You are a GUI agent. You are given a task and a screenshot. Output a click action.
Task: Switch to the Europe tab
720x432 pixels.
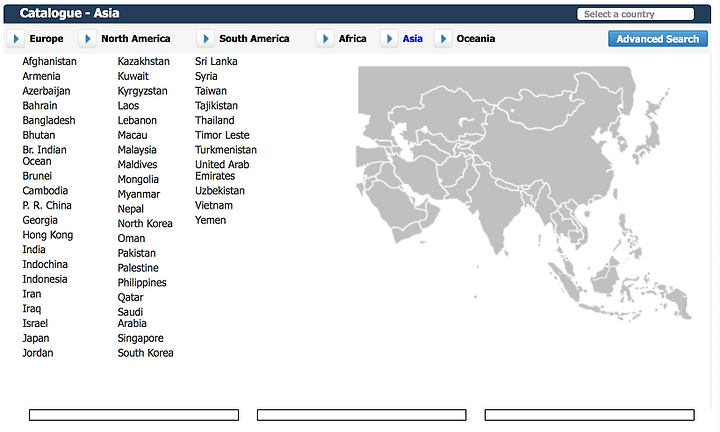click(x=46, y=39)
